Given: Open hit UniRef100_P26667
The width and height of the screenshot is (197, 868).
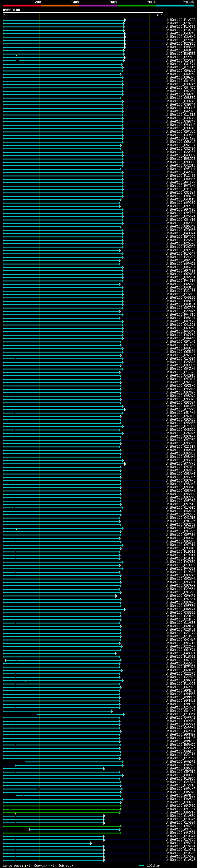Looking at the screenshot, I should point(180,515).
